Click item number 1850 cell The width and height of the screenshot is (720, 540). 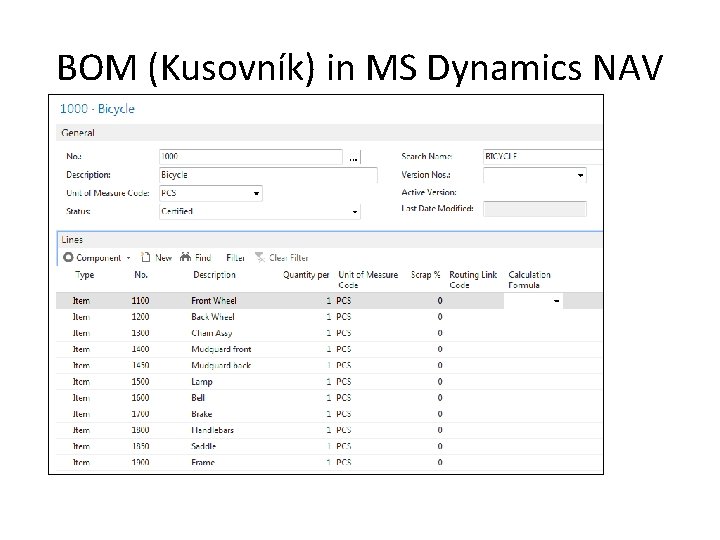coord(140,446)
